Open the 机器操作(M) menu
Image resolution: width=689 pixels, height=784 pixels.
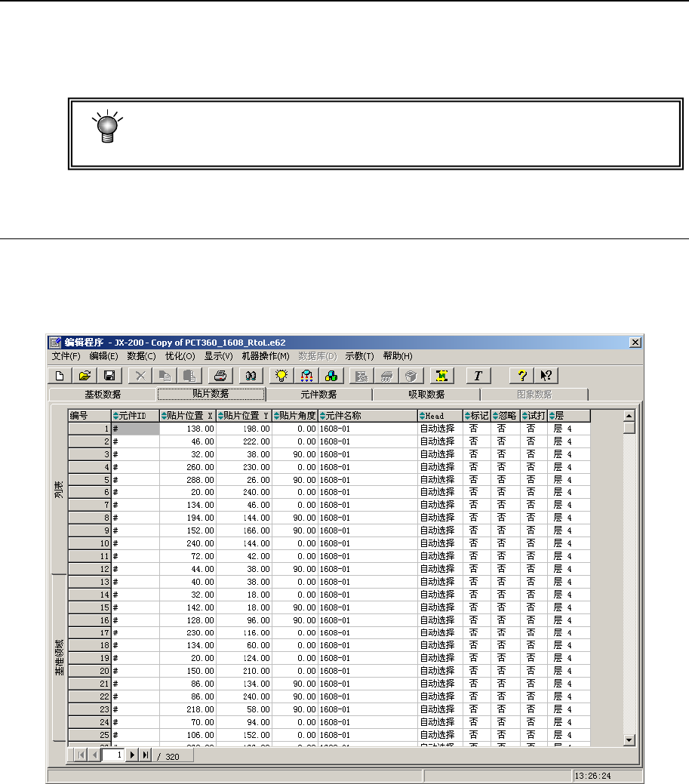[x=266, y=356]
